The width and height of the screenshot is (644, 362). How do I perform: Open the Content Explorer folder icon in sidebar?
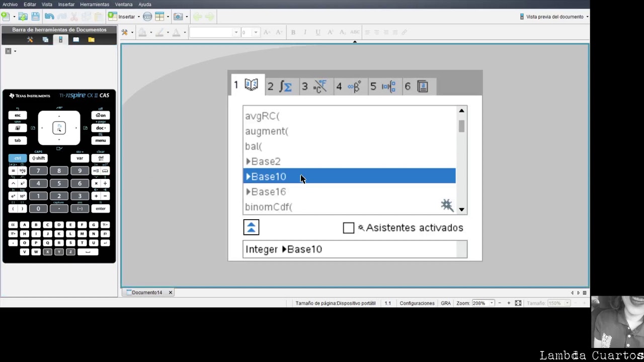coord(91,40)
